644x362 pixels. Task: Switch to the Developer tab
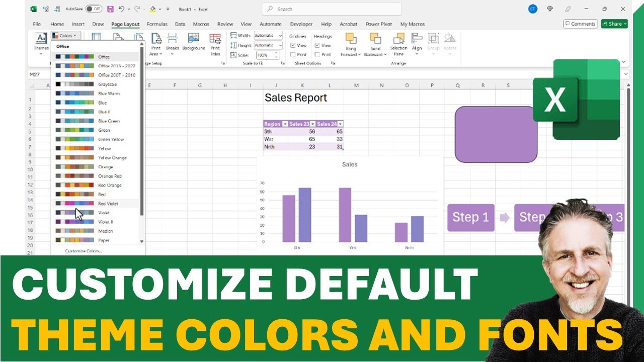[x=301, y=24]
